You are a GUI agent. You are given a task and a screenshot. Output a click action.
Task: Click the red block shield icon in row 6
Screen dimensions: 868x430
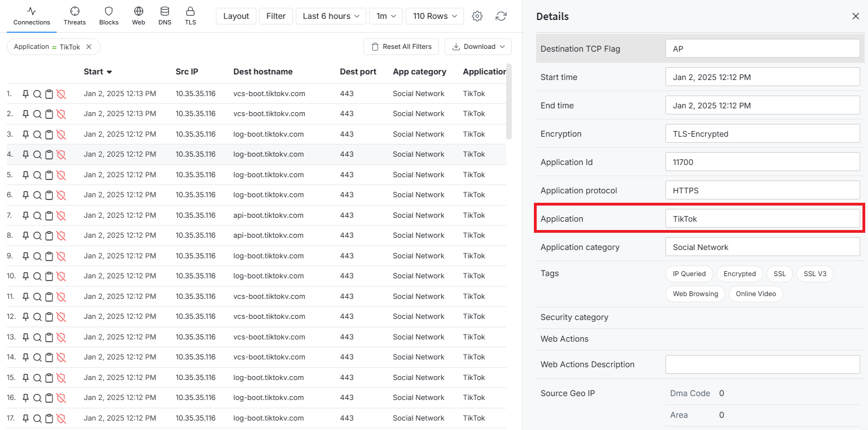pyautogui.click(x=61, y=195)
